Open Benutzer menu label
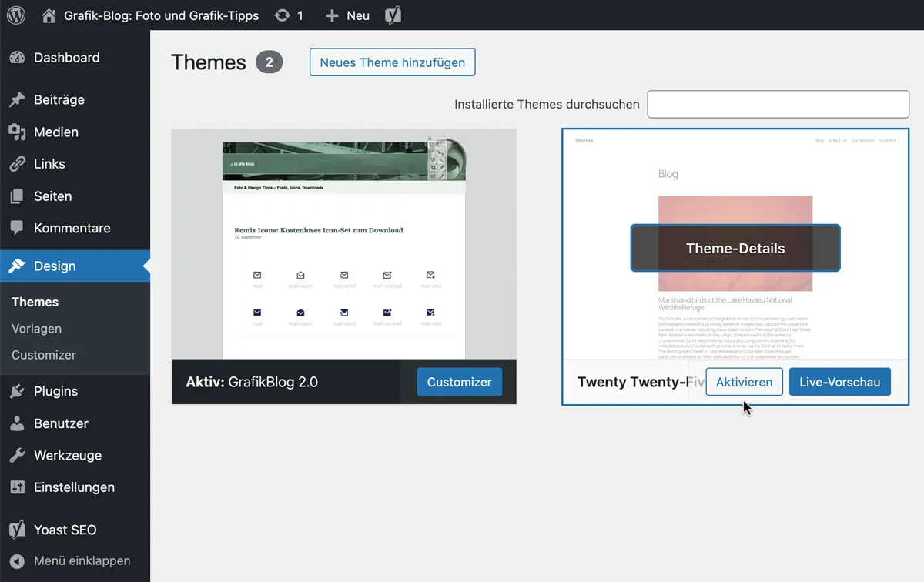This screenshot has height=582, width=924. 61,423
